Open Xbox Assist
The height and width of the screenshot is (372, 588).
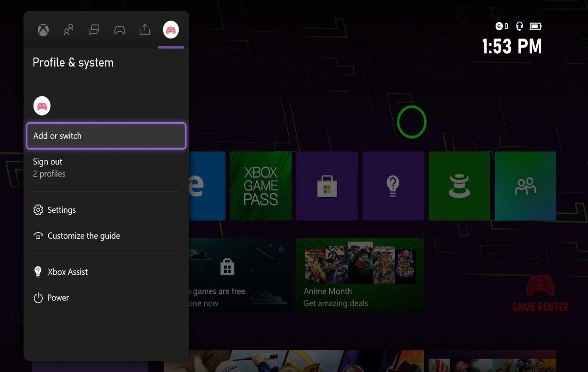pyautogui.click(x=106, y=272)
